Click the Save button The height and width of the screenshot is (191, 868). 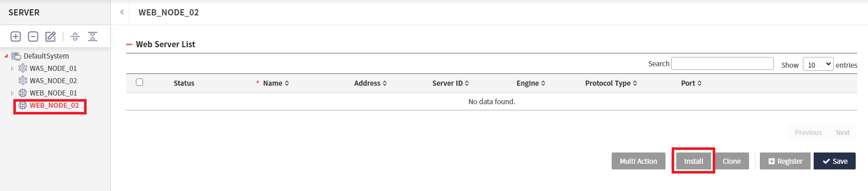(x=835, y=161)
